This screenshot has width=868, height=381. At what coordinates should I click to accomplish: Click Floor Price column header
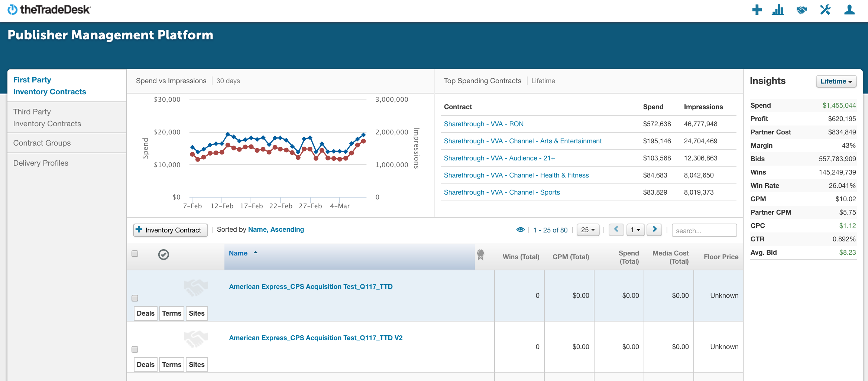tap(721, 257)
